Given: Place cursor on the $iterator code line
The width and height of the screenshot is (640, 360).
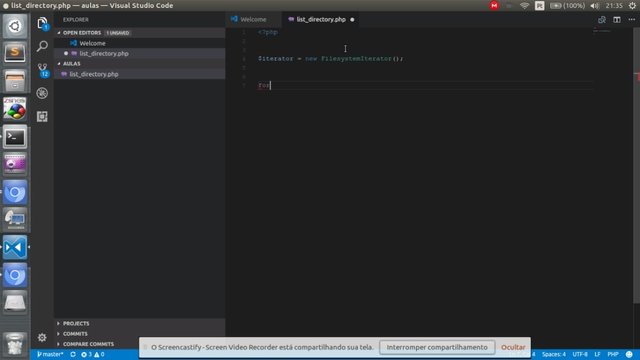Looking at the screenshot, I should [331, 59].
